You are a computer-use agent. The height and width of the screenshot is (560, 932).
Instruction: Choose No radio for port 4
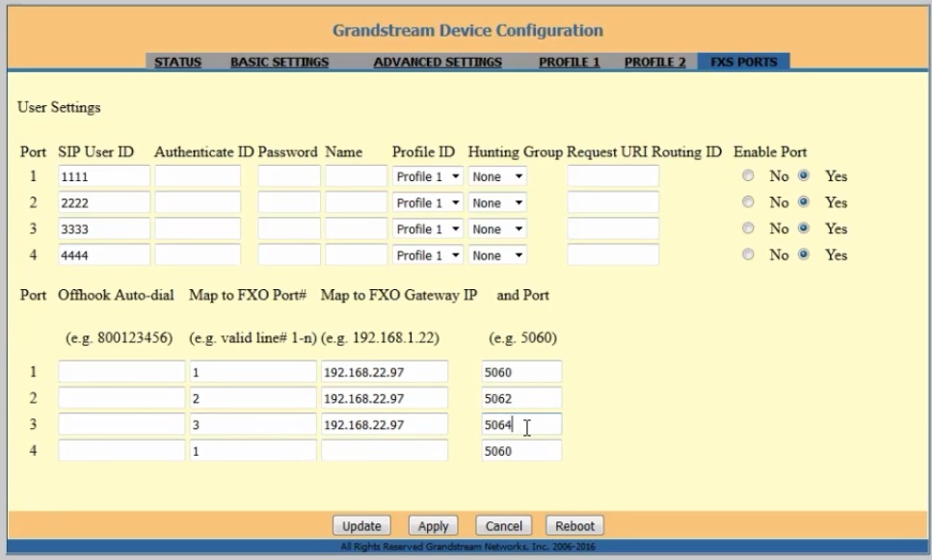coord(748,255)
